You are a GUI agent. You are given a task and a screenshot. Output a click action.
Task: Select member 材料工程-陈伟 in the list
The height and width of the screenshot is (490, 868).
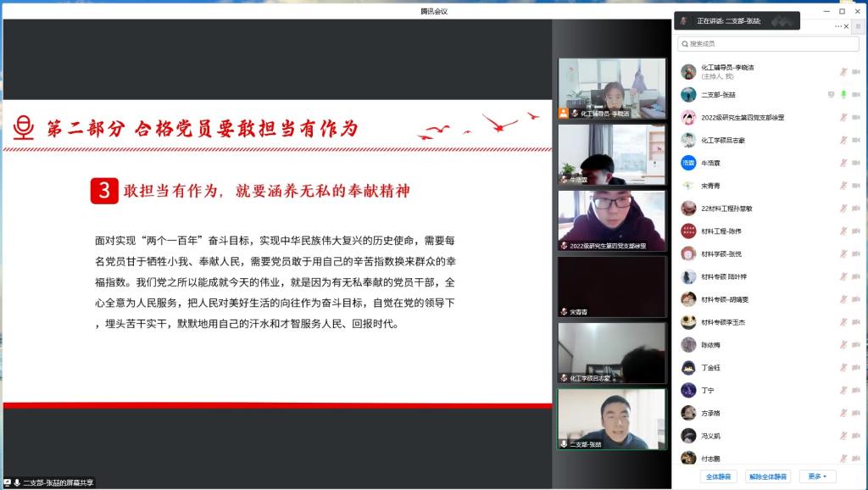tap(721, 231)
